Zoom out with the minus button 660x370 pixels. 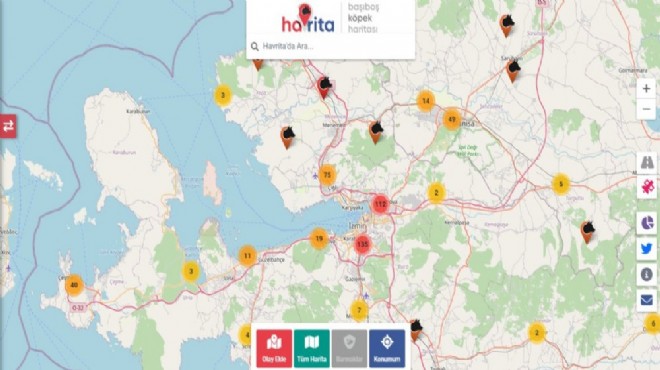(647, 109)
